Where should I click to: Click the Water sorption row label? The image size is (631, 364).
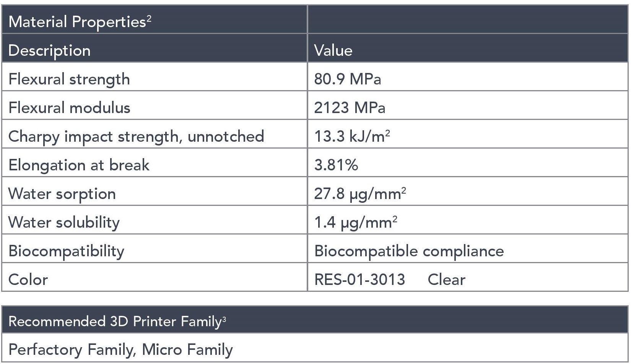click(x=62, y=194)
